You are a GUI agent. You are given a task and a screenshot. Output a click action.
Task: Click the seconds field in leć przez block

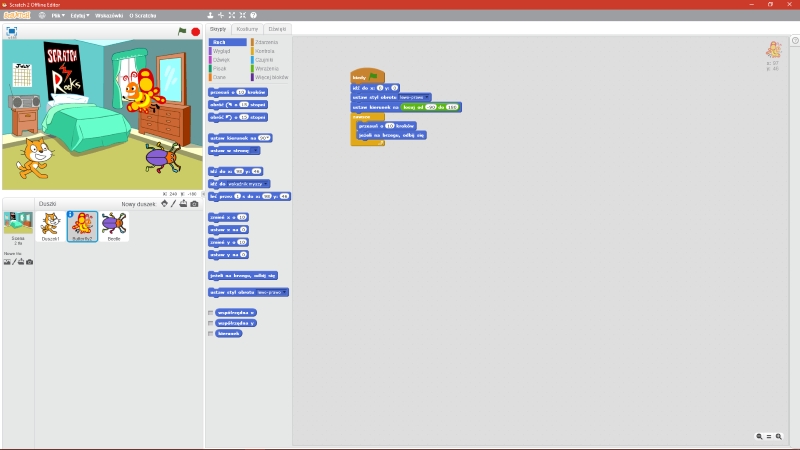click(237, 196)
